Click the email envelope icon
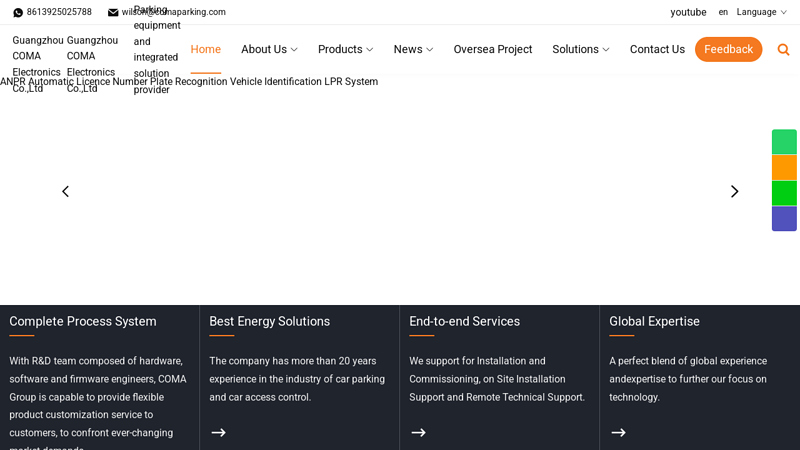Viewport: 800px width, 450px height. click(113, 12)
